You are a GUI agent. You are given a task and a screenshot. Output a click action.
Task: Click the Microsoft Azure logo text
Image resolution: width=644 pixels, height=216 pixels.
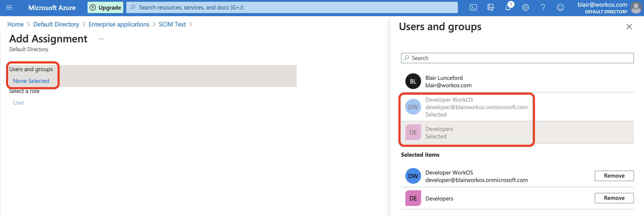(52, 7)
